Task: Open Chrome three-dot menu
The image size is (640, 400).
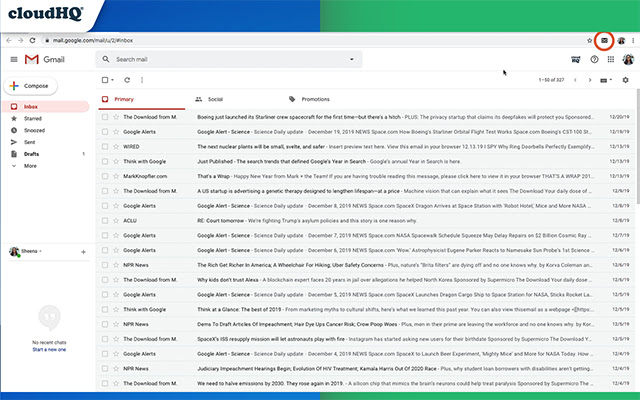Action: tap(633, 40)
